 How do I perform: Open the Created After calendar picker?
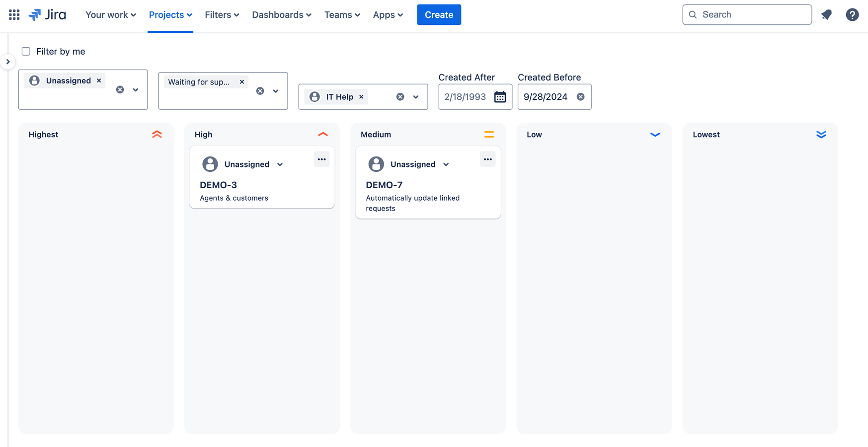500,97
